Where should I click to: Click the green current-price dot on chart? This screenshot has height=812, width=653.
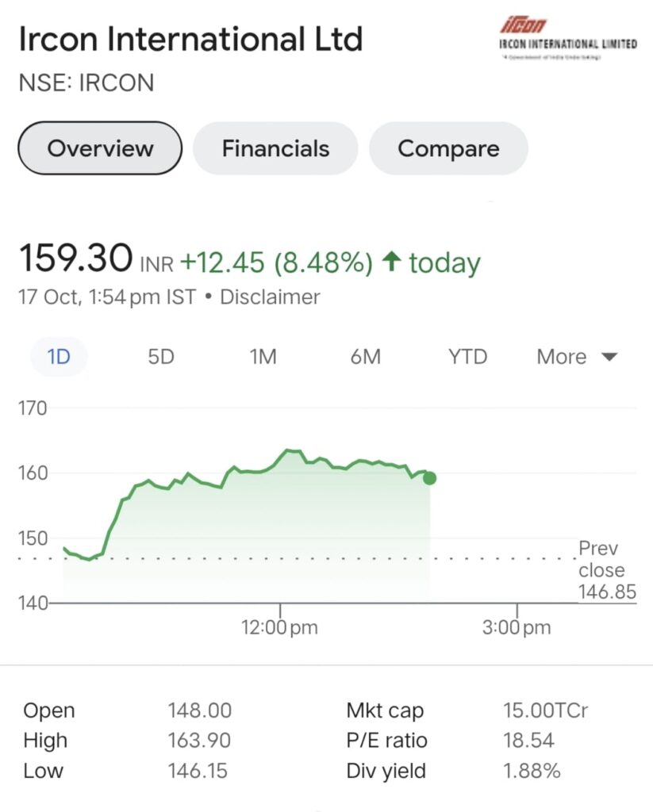(429, 478)
